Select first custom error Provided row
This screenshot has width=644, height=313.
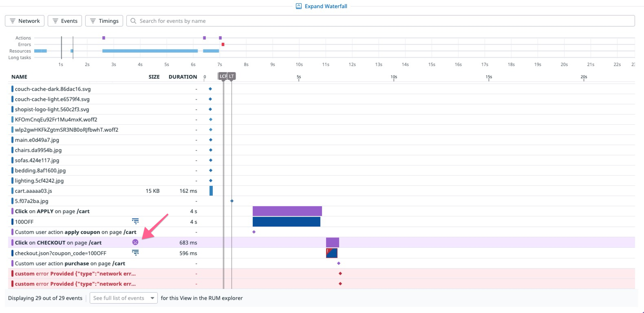click(x=322, y=273)
